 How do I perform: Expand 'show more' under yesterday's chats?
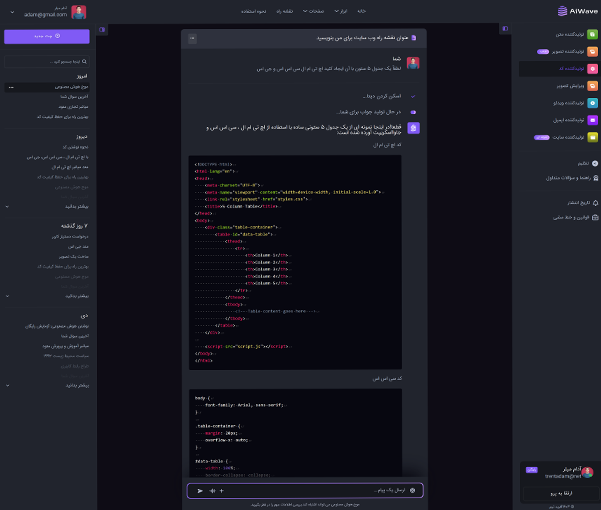[x=47, y=207]
